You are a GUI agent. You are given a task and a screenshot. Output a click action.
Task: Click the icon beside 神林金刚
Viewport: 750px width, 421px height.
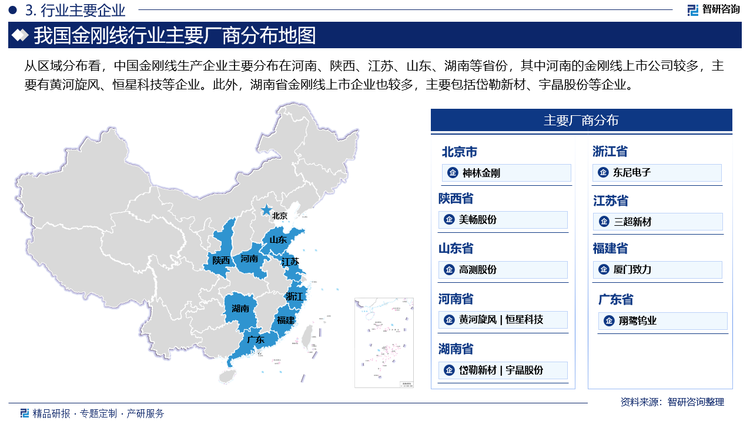[452, 173]
